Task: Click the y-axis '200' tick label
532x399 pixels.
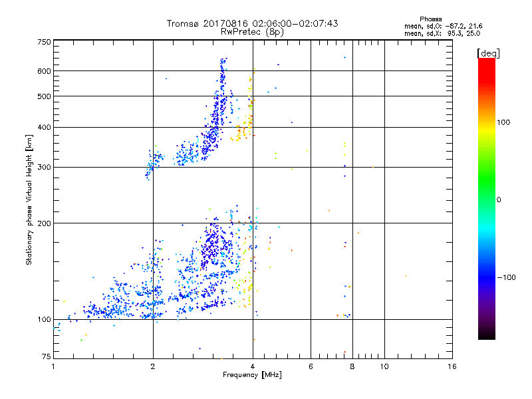Action: point(44,223)
